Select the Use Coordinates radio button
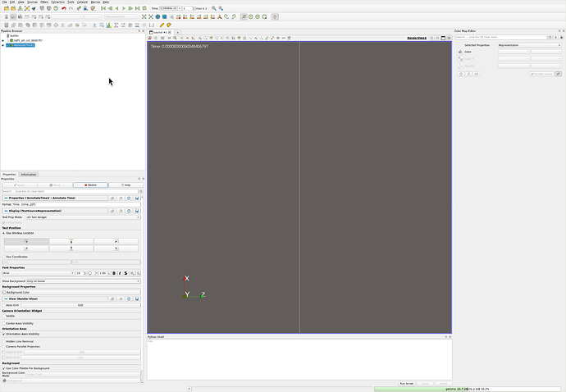The width and height of the screenshot is (566, 392). point(4,257)
